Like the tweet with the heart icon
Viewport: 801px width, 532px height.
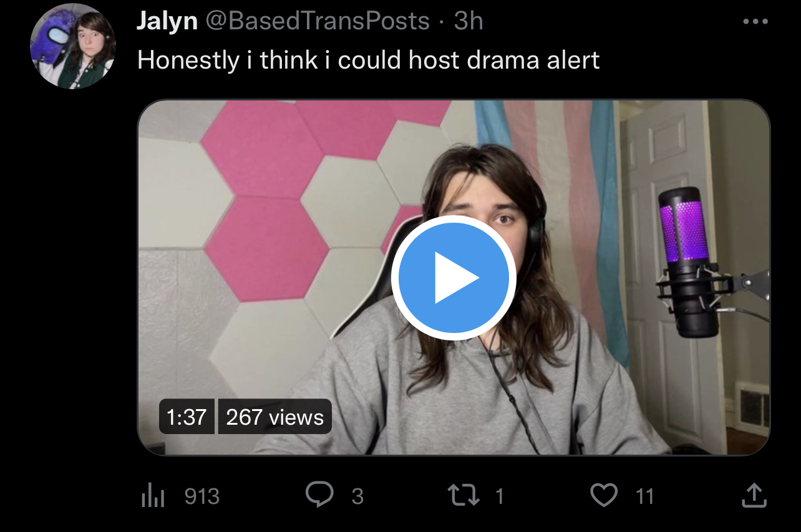pyautogui.click(x=603, y=496)
